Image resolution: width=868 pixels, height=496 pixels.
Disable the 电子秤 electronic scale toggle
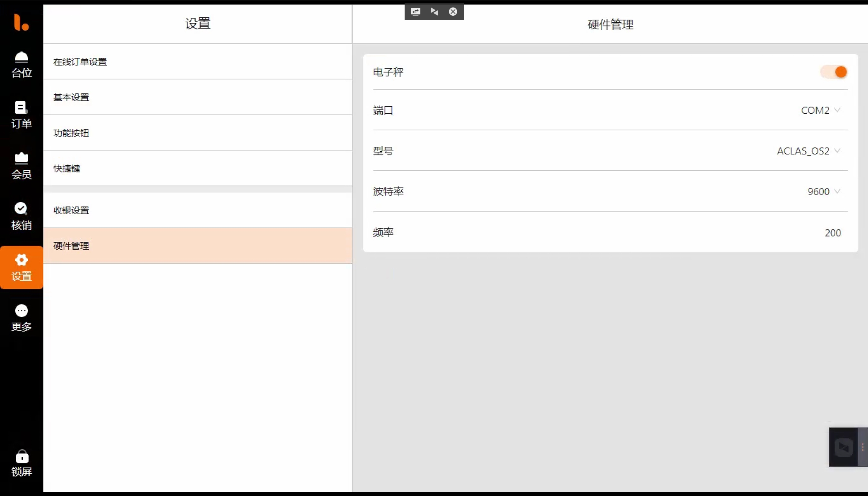coord(834,72)
